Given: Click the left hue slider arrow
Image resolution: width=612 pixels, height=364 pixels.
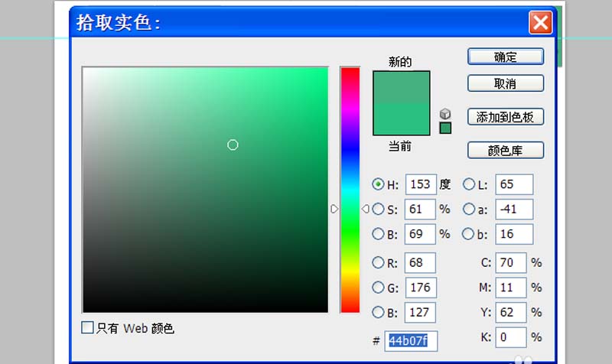Looking at the screenshot, I should coord(334,209).
